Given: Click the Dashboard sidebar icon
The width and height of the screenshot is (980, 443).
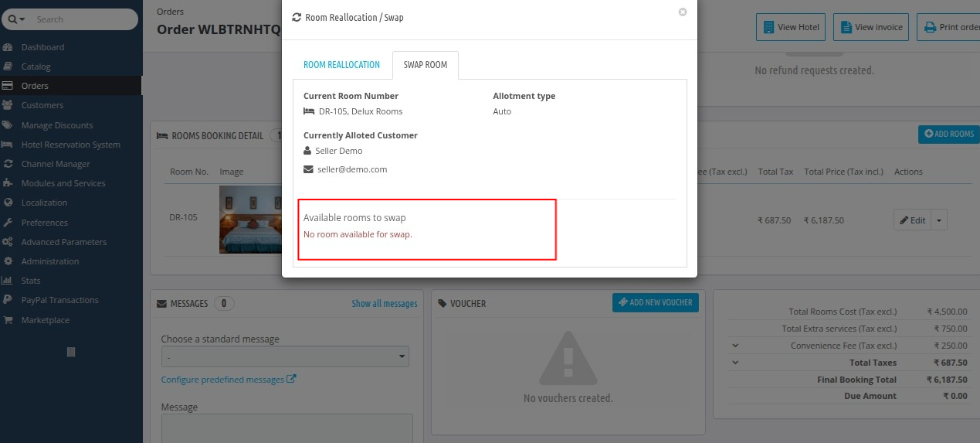Looking at the screenshot, I should click(x=8, y=47).
